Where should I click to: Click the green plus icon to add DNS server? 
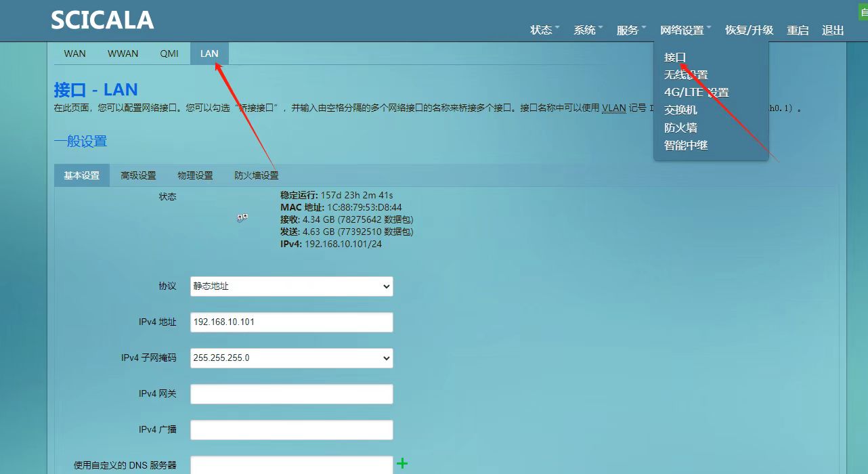point(402,463)
